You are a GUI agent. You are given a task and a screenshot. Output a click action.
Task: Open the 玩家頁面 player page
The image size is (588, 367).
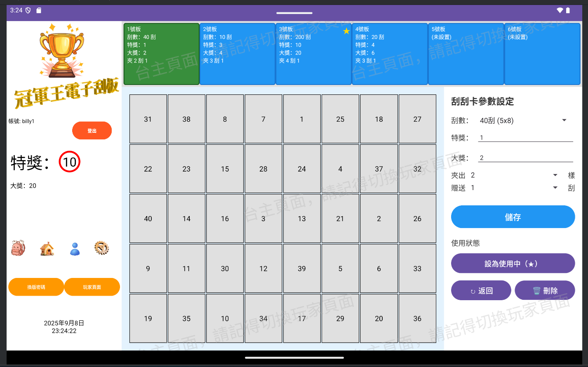(x=92, y=287)
